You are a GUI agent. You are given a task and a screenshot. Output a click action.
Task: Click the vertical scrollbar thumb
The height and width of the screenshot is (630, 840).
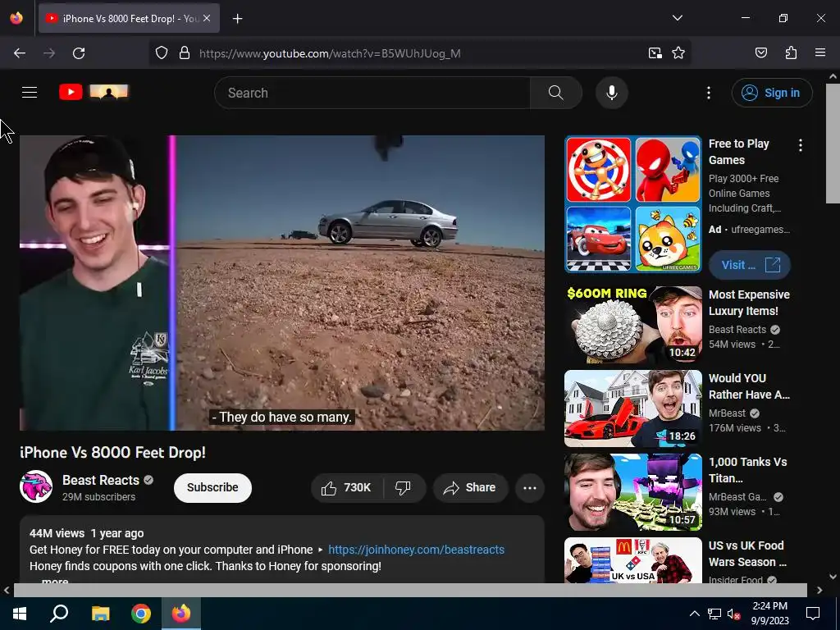point(833,143)
